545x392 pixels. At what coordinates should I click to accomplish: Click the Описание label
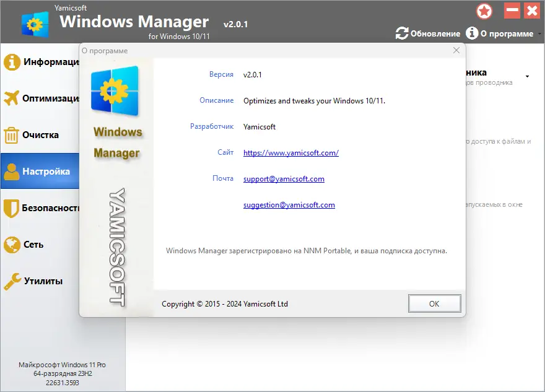click(217, 100)
